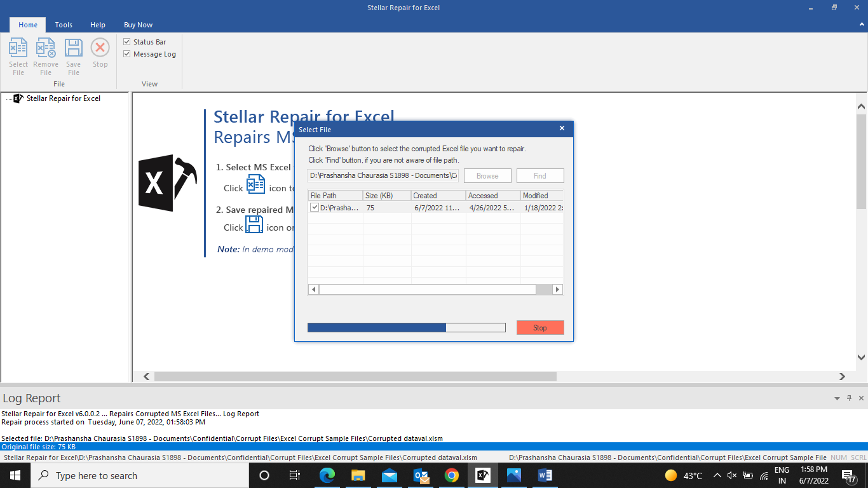Click the Modified cell 1/18/2022
Screen dimensions: 868x488
coord(543,208)
